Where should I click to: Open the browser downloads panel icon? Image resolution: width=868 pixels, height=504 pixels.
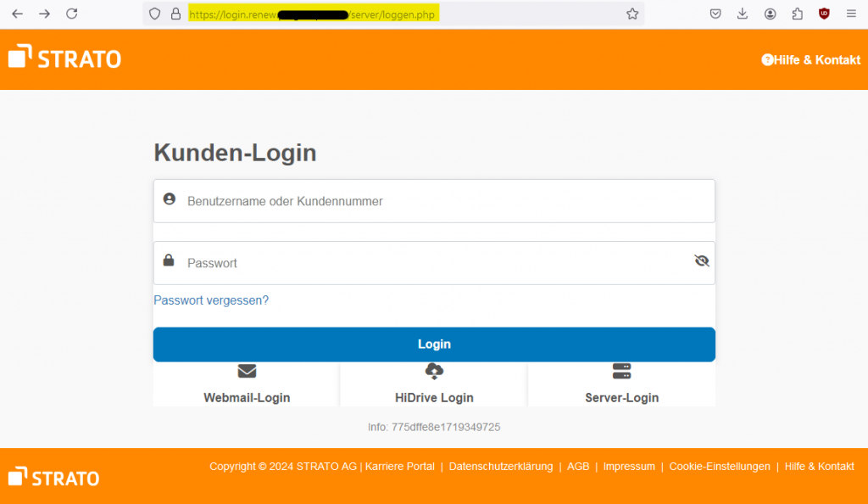pyautogui.click(x=743, y=14)
